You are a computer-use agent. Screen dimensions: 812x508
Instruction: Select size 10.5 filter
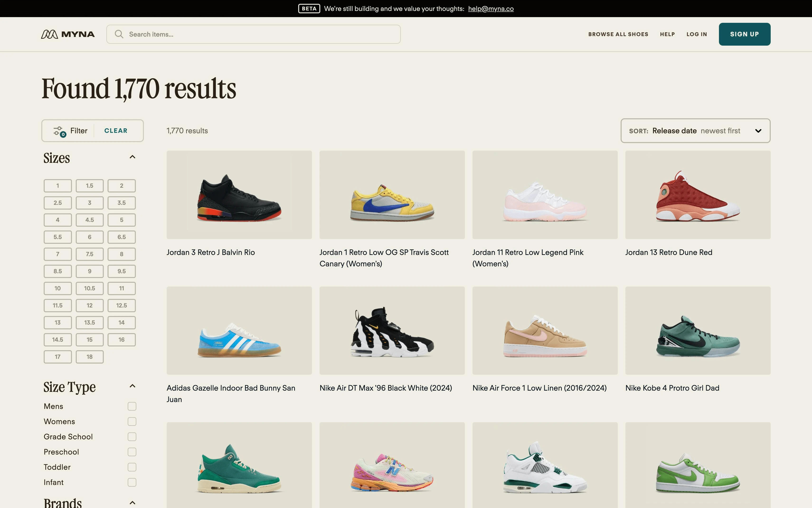click(90, 288)
